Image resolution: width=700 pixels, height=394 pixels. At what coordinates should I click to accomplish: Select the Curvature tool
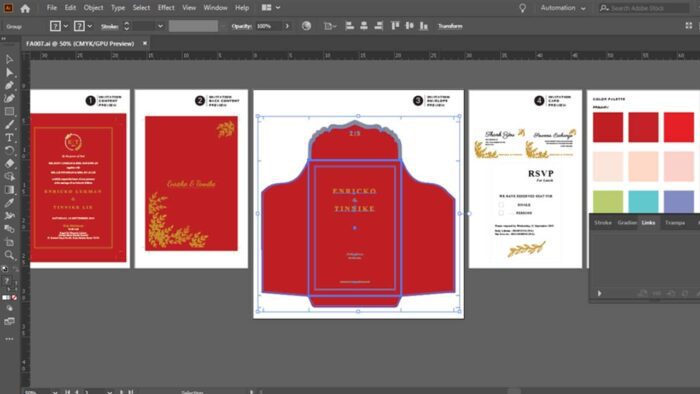(9, 98)
